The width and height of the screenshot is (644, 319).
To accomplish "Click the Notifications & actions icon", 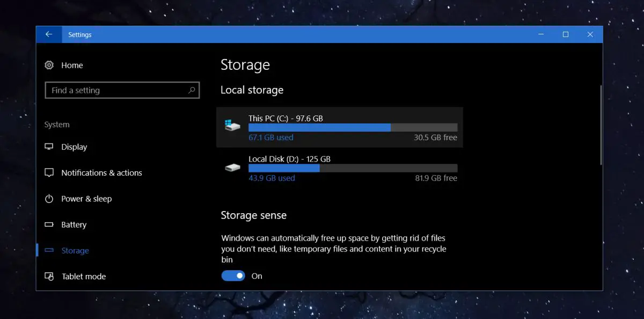I will click(49, 172).
